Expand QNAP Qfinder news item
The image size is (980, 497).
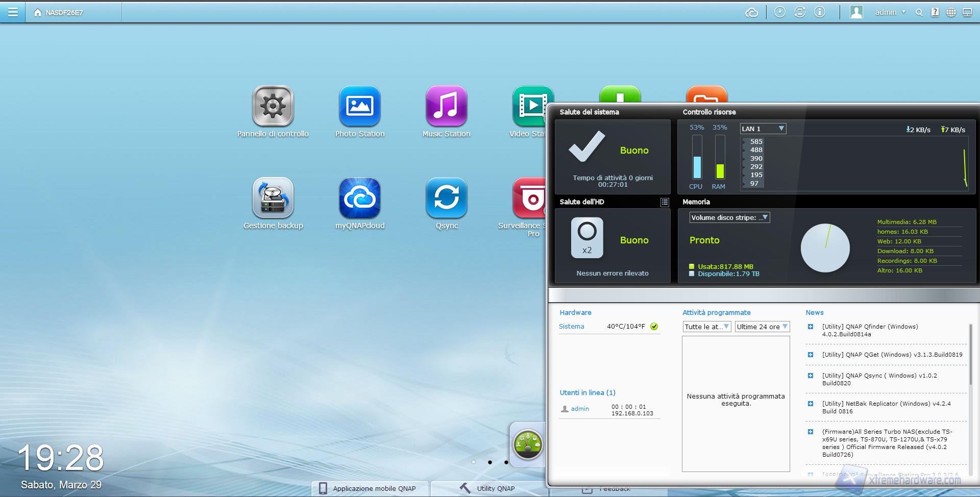click(x=810, y=327)
